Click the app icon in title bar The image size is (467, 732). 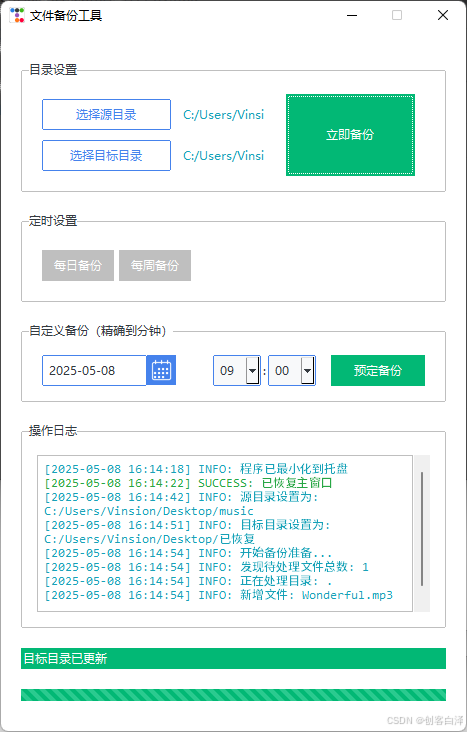(x=17, y=15)
